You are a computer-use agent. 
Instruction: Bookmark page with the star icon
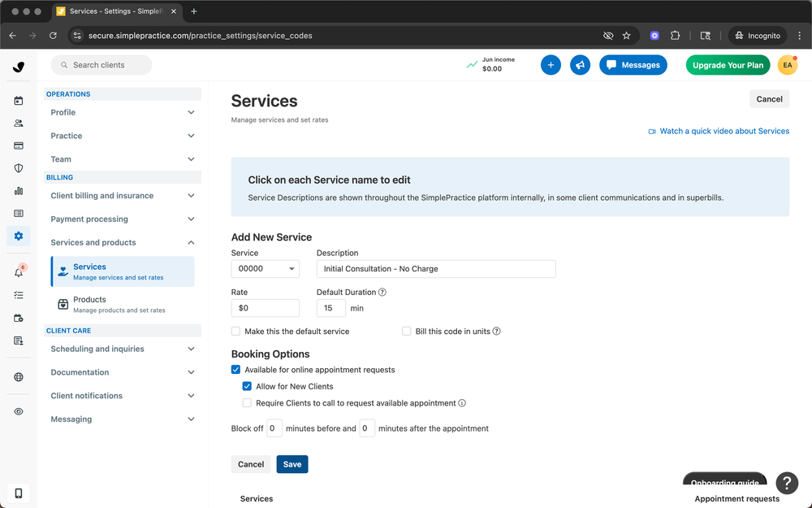click(x=626, y=35)
